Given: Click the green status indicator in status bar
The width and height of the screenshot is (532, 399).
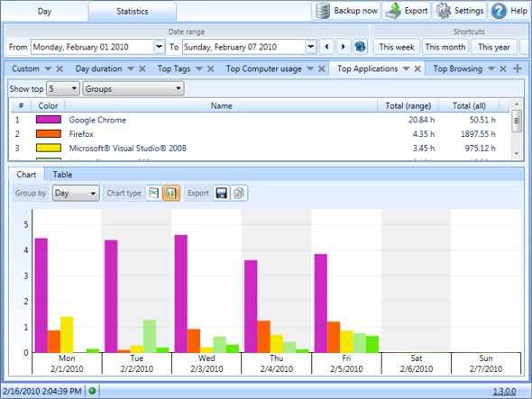Looking at the screenshot, I should tap(92, 391).
